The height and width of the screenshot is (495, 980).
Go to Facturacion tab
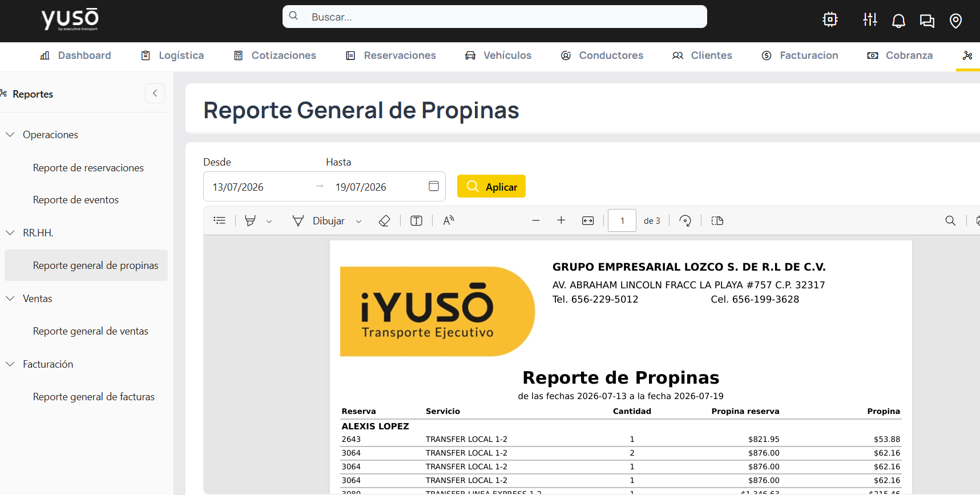click(800, 55)
